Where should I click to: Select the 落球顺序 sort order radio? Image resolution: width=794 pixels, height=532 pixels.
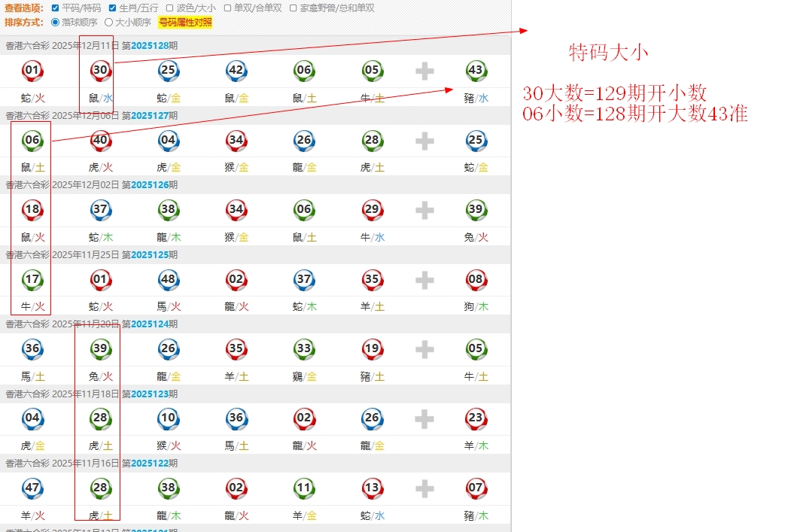(55, 23)
